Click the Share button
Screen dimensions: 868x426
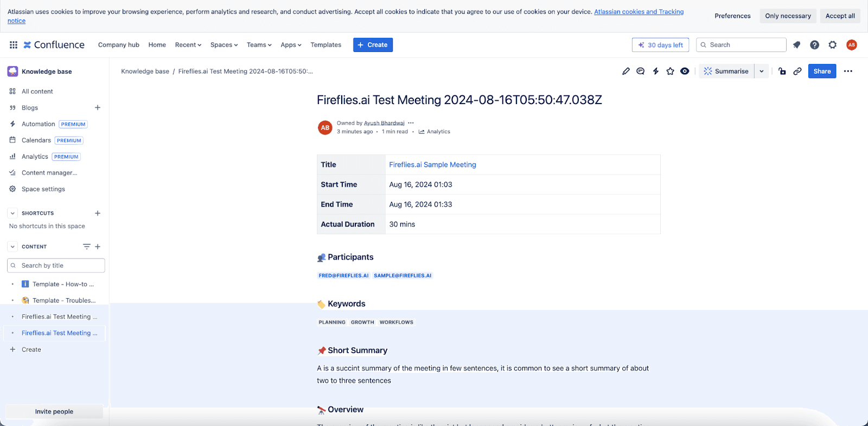pos(822,71)
